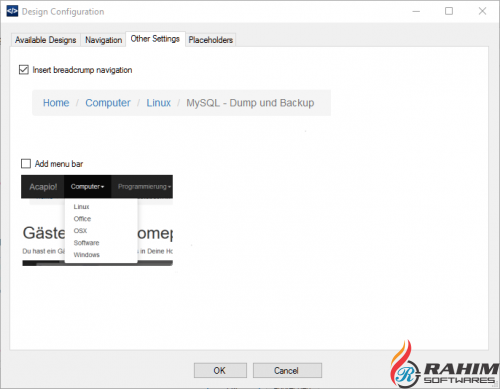Click the Home breadcrumb link in preview

click(56, 103)
